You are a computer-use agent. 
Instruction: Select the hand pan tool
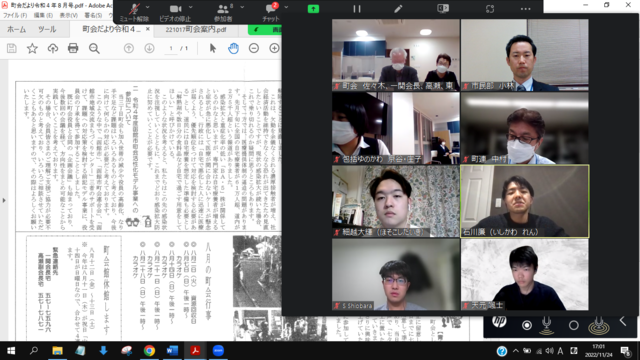pyautogui.click(x=233, y=49)
